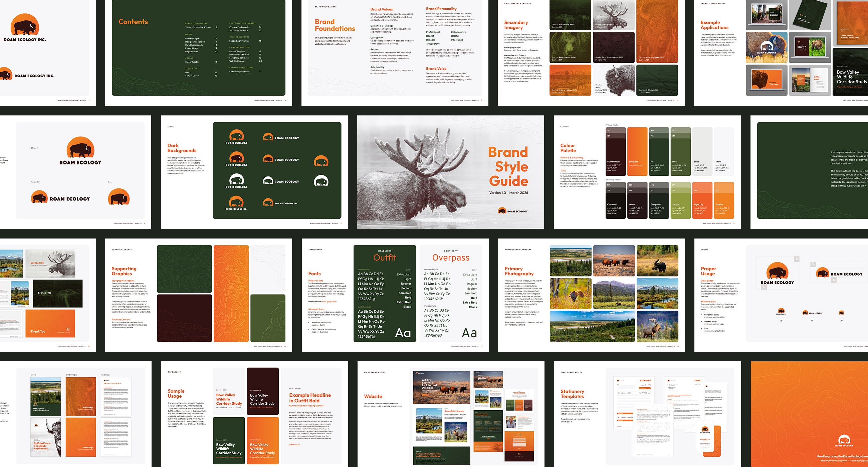868x467 pixels.
Task: Select the orange icon-only bison on dark green page
Action: [321, 160]
